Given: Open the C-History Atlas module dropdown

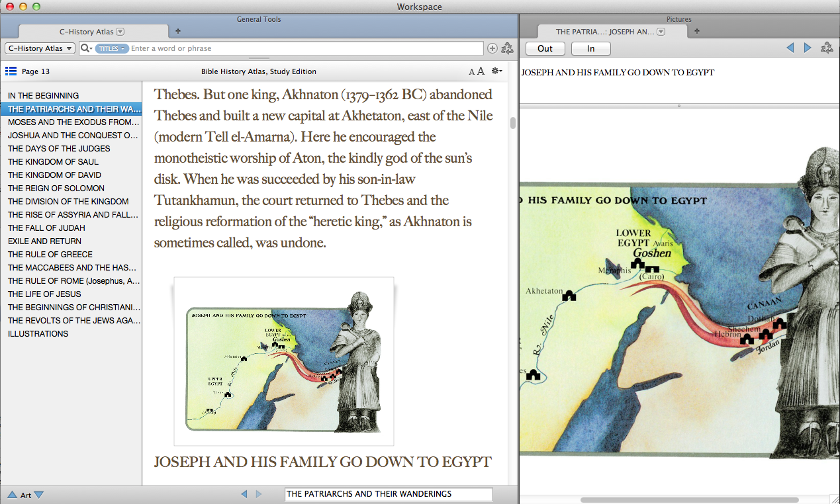Looking at the screenshot, I should click(40, 48).
